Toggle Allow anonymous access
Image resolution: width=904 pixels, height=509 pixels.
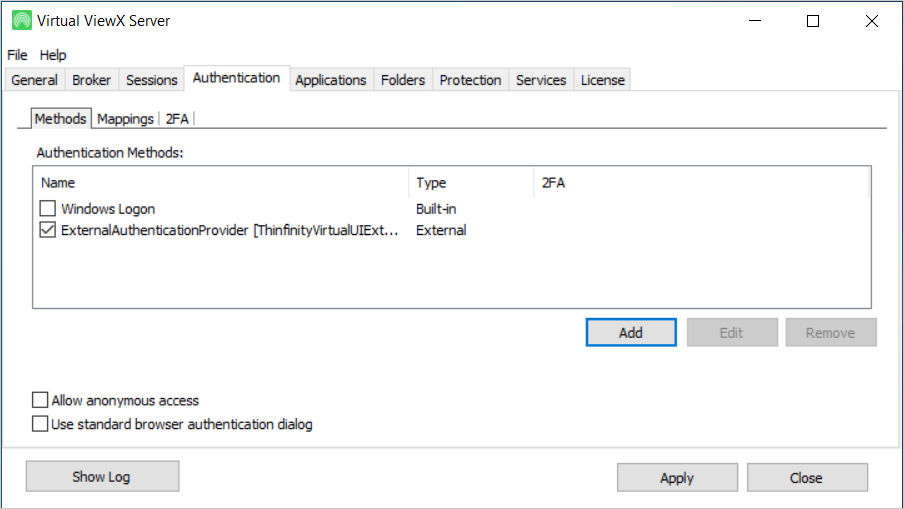tap(41, 400)
